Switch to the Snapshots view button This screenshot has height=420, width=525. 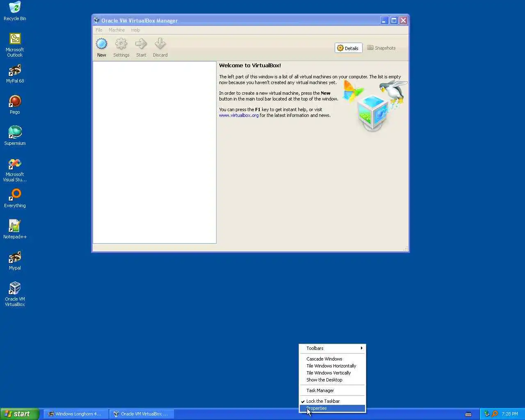381,48
